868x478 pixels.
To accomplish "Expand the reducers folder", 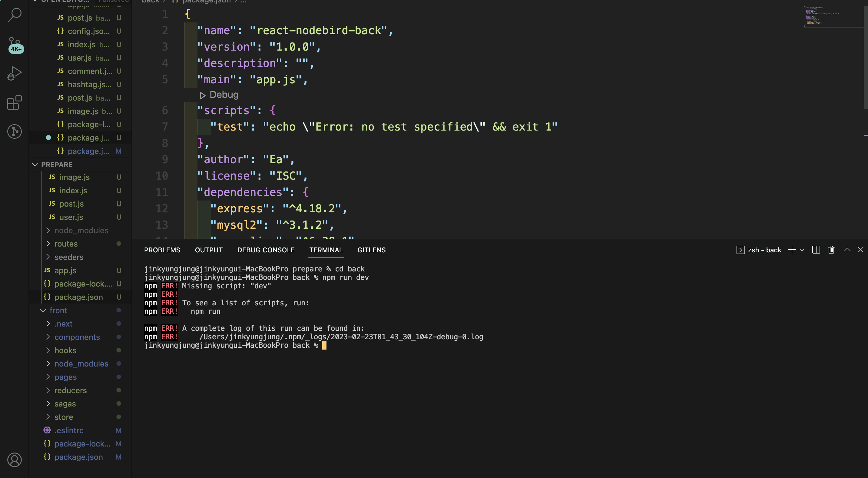I will coord(80,390).
